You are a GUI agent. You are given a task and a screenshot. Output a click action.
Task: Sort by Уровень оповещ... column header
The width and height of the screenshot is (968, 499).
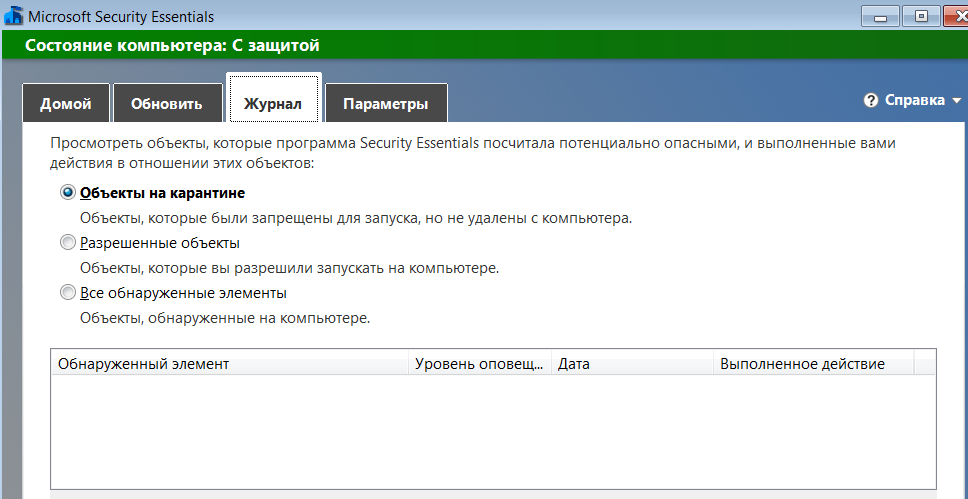(480, 364)
